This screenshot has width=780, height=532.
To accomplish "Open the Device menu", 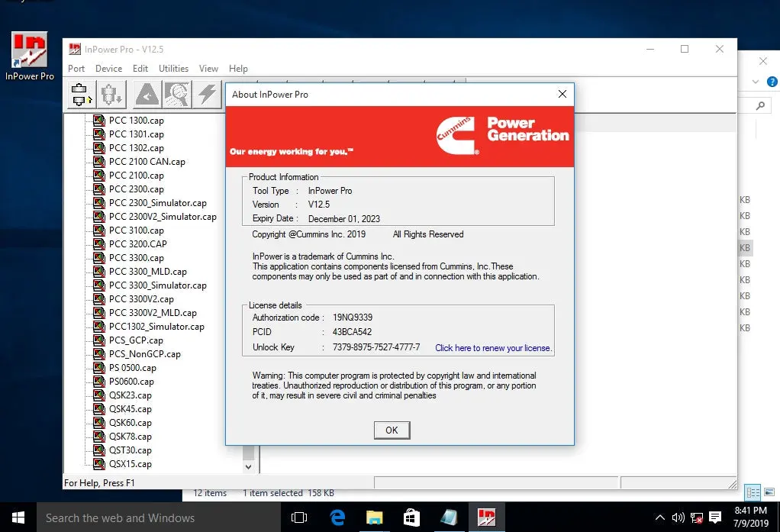I will pos(108,69).
